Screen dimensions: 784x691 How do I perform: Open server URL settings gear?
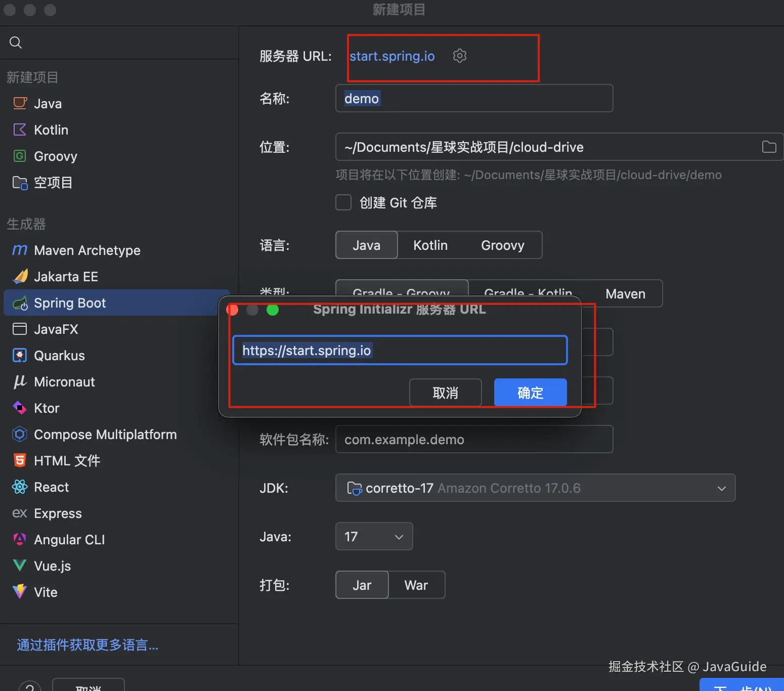(459, 56)
